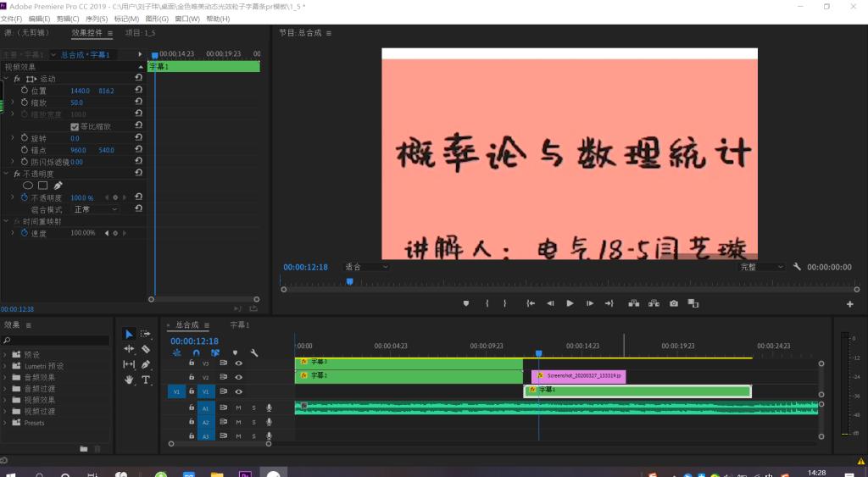Select the Pen tool in tools panel
This screenshot has width=868, height=477.
tap(146, 365)
